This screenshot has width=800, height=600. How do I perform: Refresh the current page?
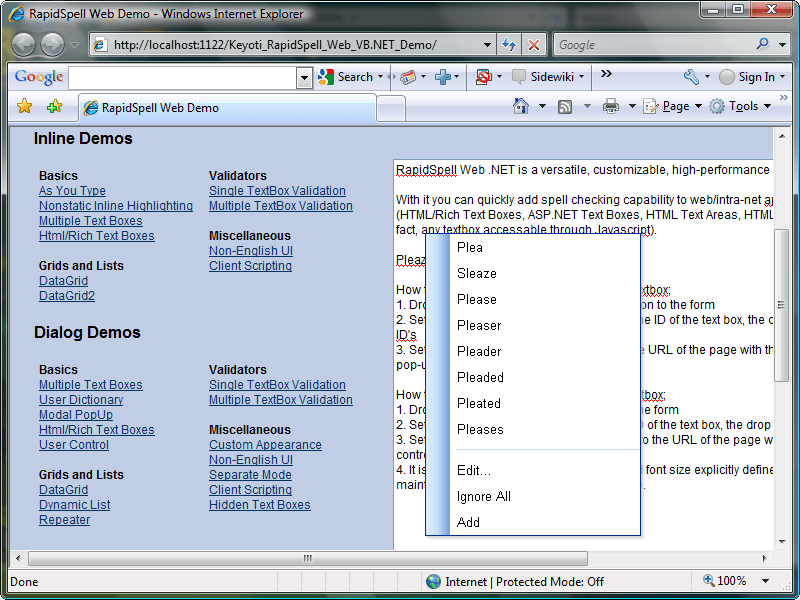(x=511, y=44)
